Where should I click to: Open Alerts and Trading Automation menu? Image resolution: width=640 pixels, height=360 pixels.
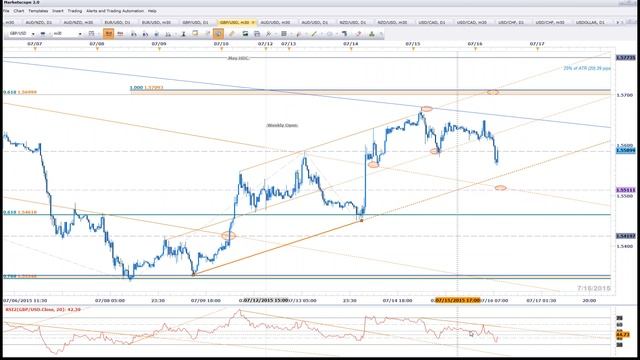115,11
